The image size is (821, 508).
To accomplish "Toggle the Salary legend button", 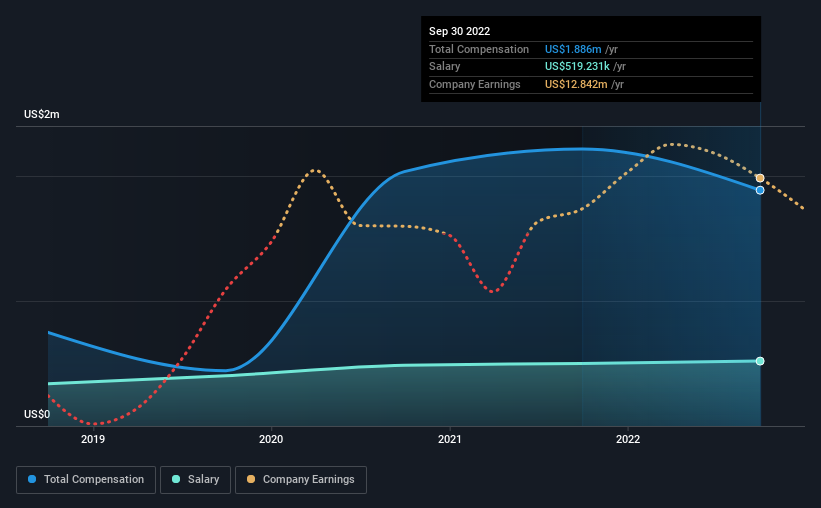I will (x=195, y=480).
